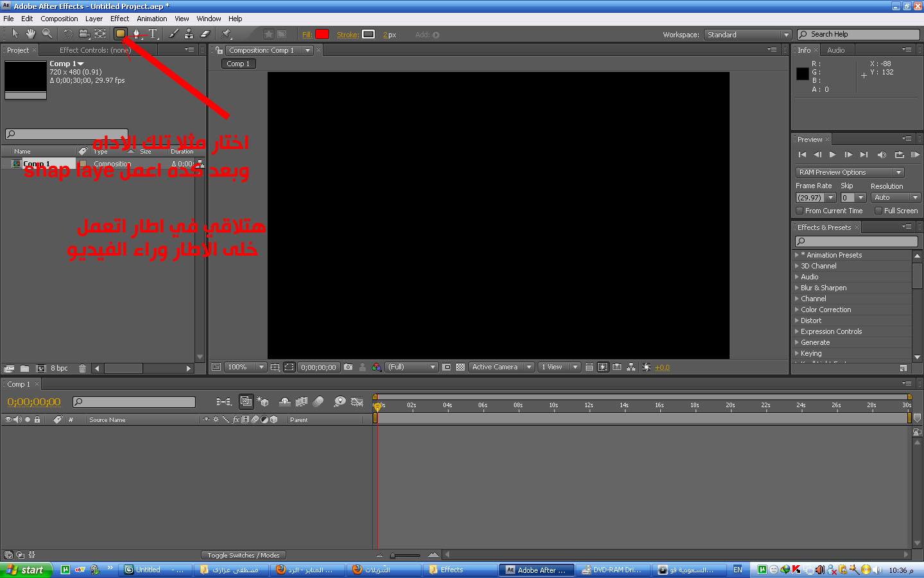Image resolution: width=924 pixels, height=578 pixels.
Task: Toggle fast previews button
Action: 603,367
